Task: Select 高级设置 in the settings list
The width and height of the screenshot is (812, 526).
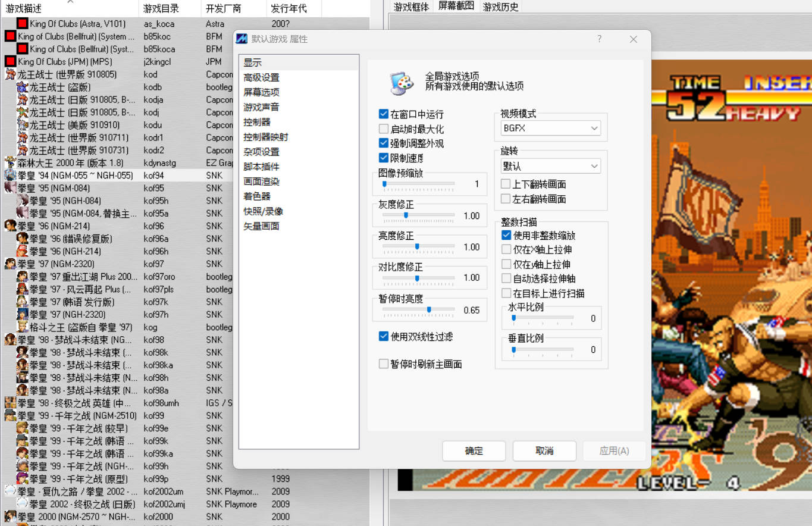Action: [x=261, y=77]
